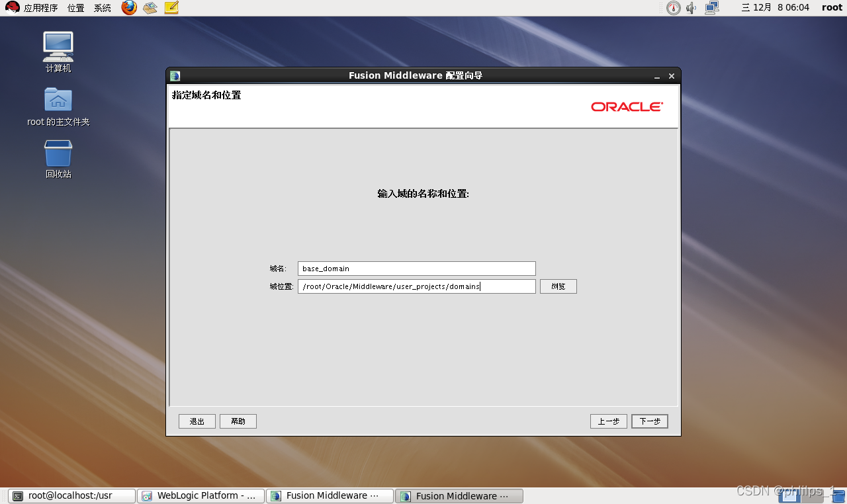Open the 位置 menu
Screen dimensions: 847x504
pos(75,8)
